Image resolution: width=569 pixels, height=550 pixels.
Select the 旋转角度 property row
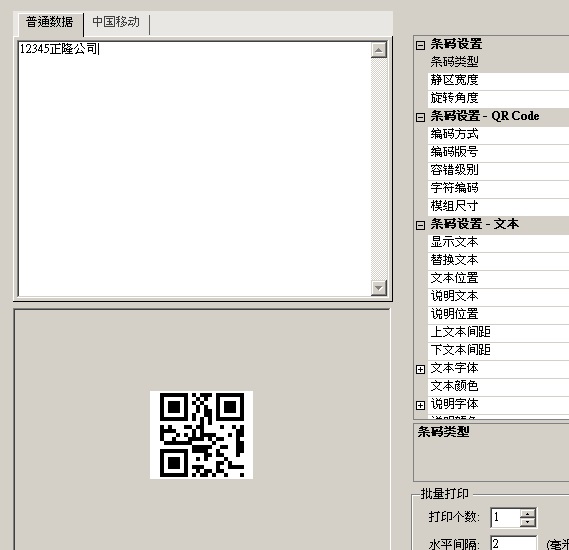click(x=499, y=98)
